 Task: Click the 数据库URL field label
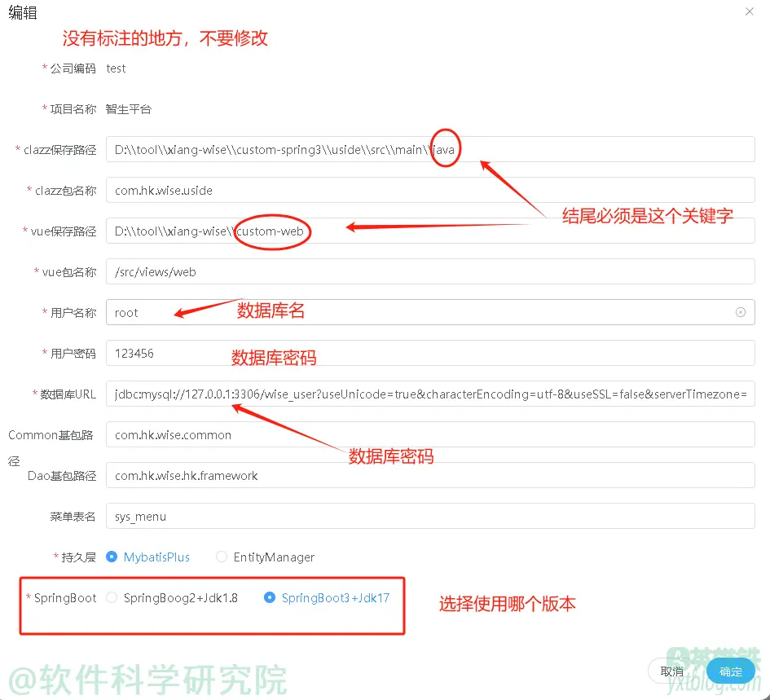pyautogui.click(x=68, y=394)
